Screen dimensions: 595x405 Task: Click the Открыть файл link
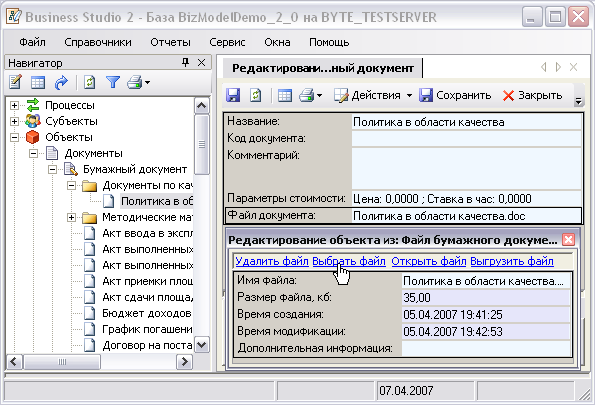[x=429, y=261]
